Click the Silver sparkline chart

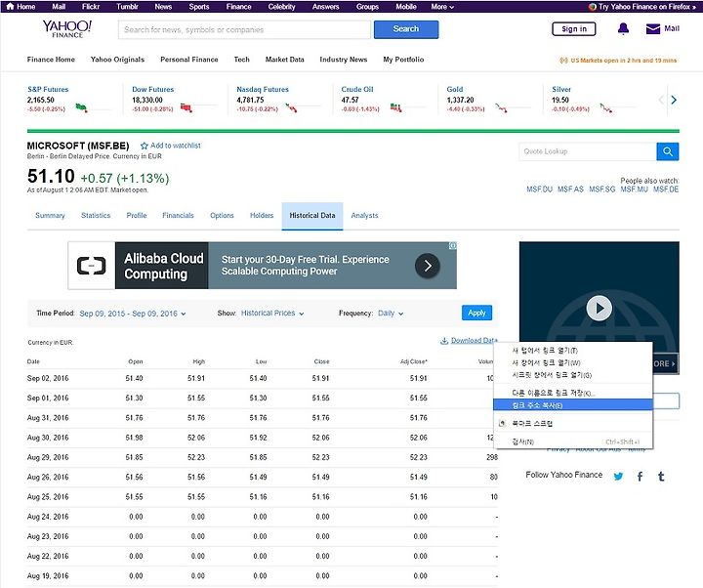617,107
